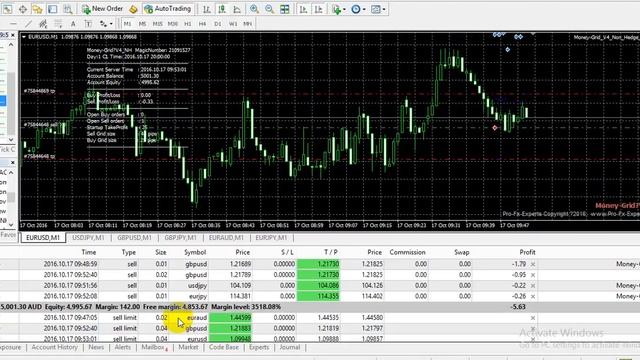The image size is (640, 360).
Task: Close the Market Watch panel
Action: point(13,35)
